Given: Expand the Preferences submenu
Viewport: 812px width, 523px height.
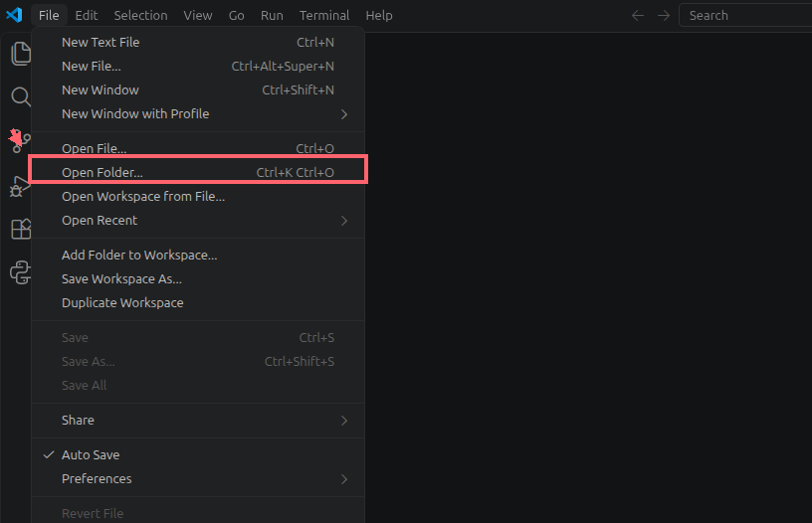Looking at the screenshot, I should click(198, 478).
